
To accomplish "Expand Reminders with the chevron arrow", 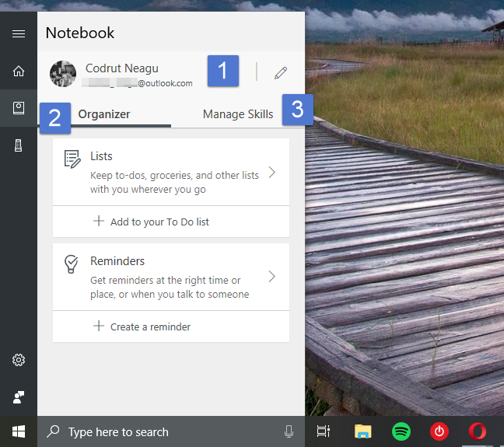I will 272,276.
